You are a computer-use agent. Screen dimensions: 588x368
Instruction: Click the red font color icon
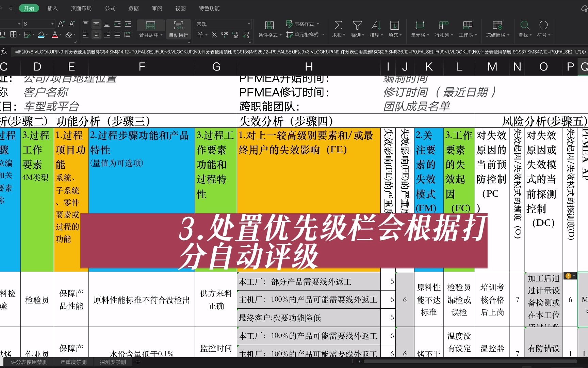(55, 35)
